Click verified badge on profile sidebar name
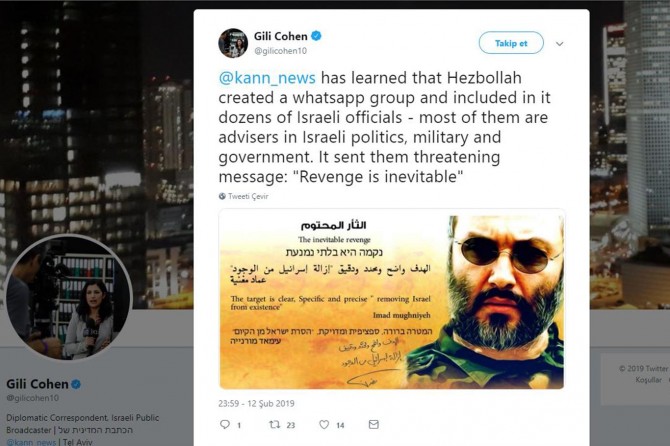The width and height of the screenshot is (670, 446). (76, 384)
